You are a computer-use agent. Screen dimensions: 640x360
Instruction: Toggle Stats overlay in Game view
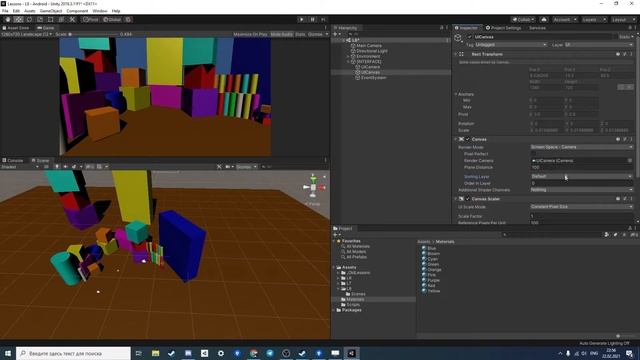coord(300,34)
